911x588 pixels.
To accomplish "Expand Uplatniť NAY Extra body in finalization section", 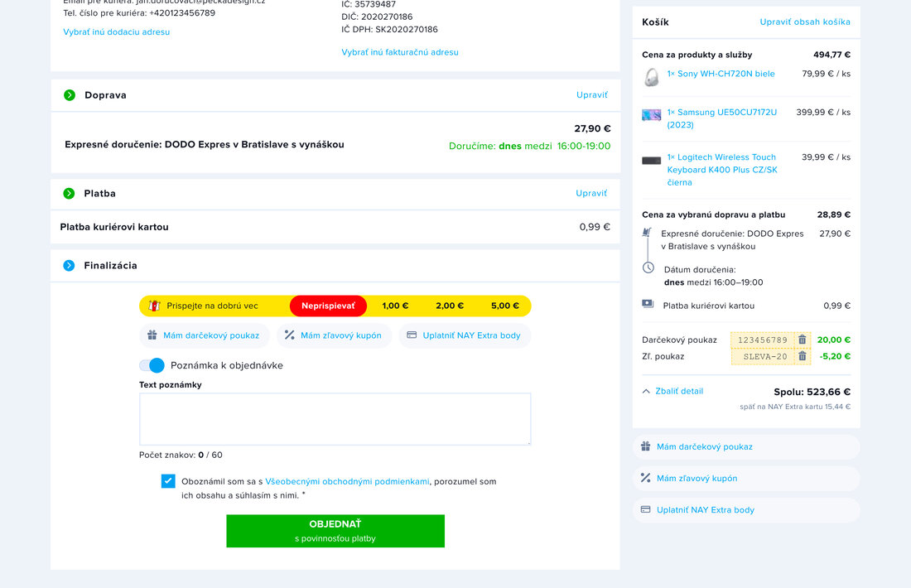I will coord(465,335).
